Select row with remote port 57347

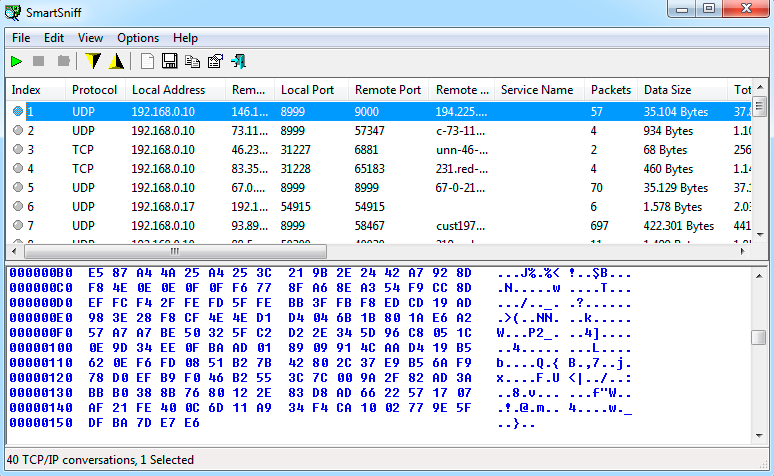coord(379,130)
